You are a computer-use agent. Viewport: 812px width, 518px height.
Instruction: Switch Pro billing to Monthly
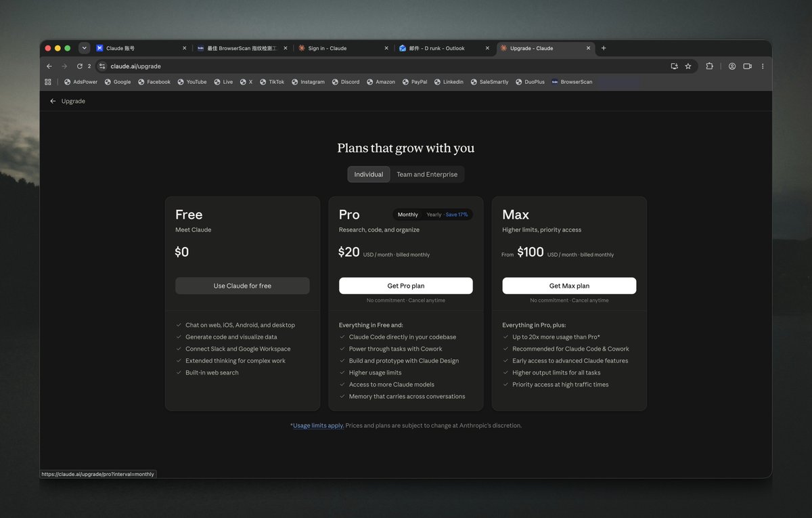pyautogui.click(x=408, y=215)
